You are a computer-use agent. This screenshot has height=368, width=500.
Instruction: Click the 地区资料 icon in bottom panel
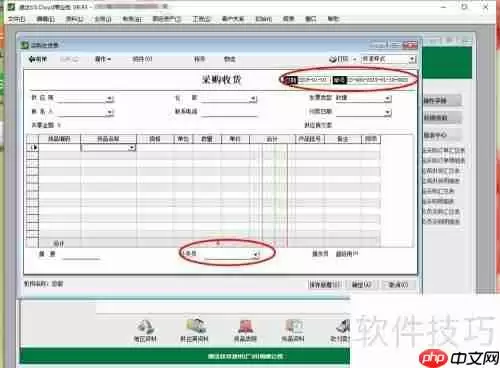click(145, 327)
